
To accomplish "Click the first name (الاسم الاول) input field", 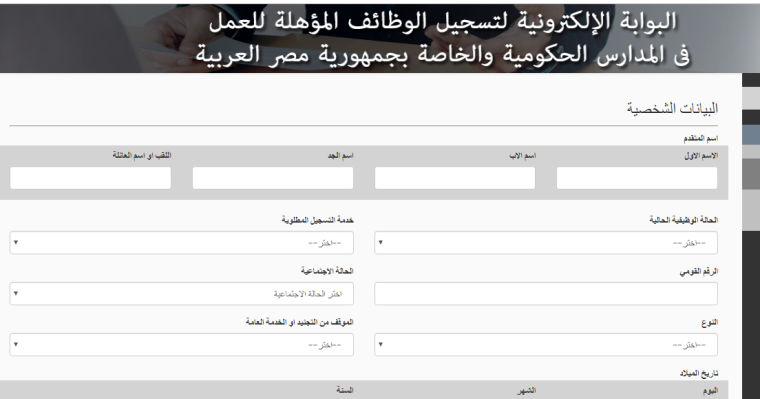I will (x=637, y=178).
